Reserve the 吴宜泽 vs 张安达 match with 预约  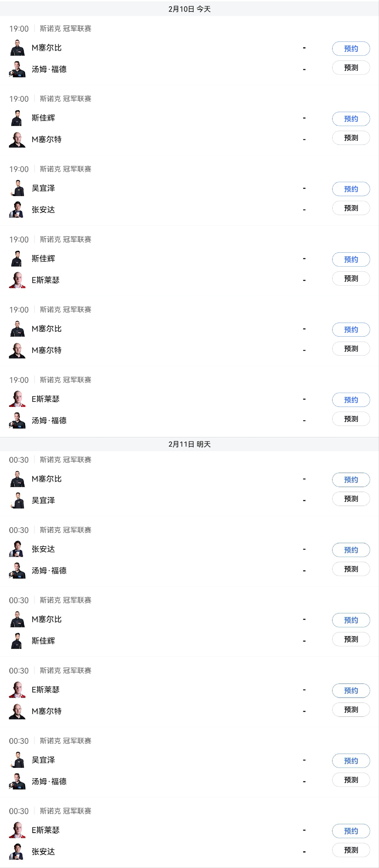coord(351,189)
